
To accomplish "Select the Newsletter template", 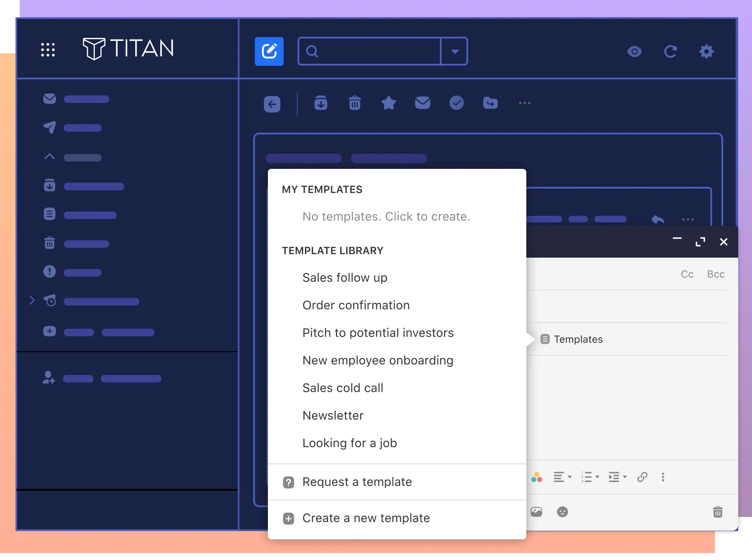I will coord(333,415).
